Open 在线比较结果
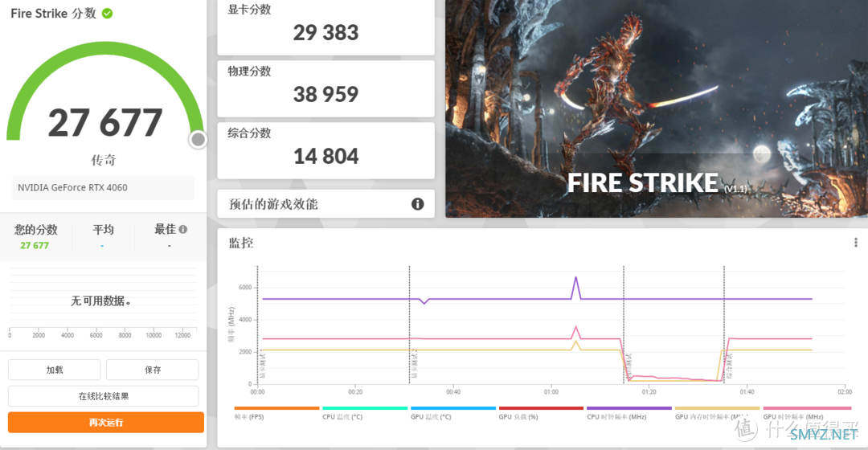This screenshot has width=868, height=450. coord(104,396)
